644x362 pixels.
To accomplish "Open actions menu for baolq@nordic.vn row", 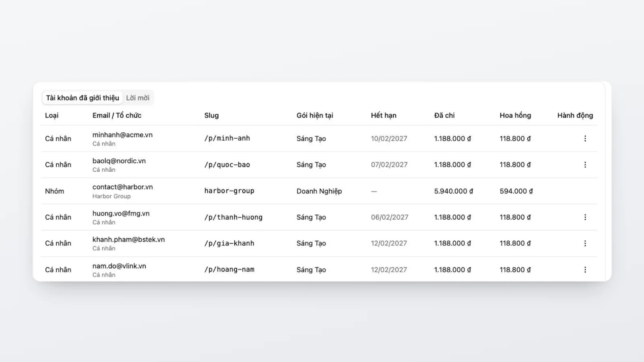I will coord(585,165).
